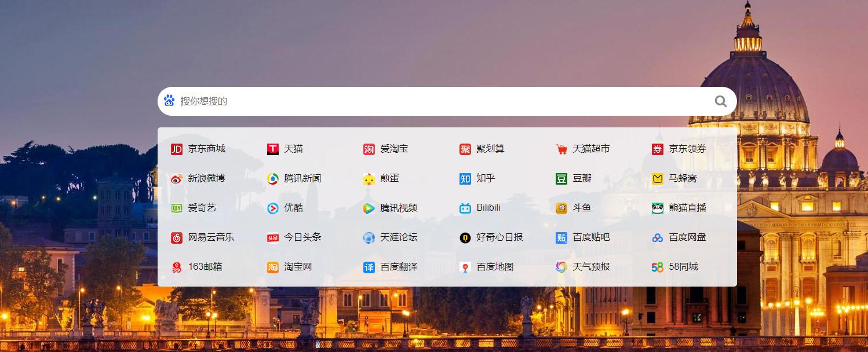The width and height of the screenshot is (868, 352).
Task: Click the 58同城 colorful 58 icon
Action: tap(658, 267)
